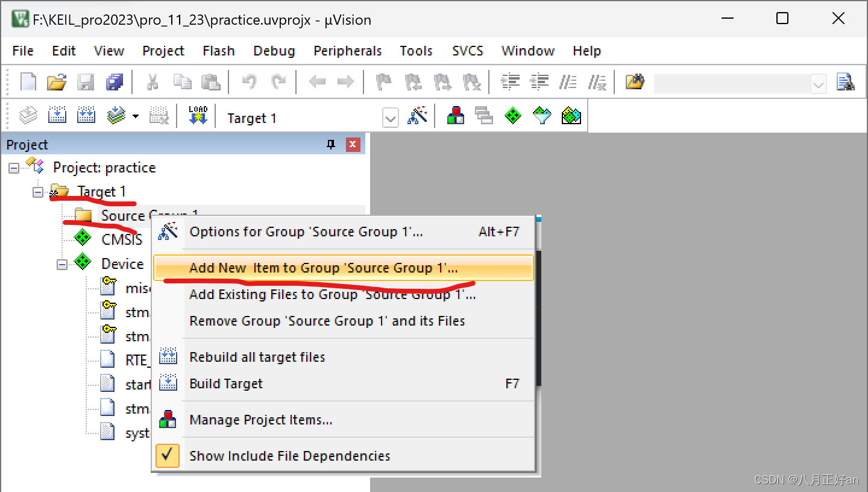Image resolution: width=868 pixels, height=492 pixels.
Task: Click the New file icon
Action: pyautogui.click(x=28, y=81)
